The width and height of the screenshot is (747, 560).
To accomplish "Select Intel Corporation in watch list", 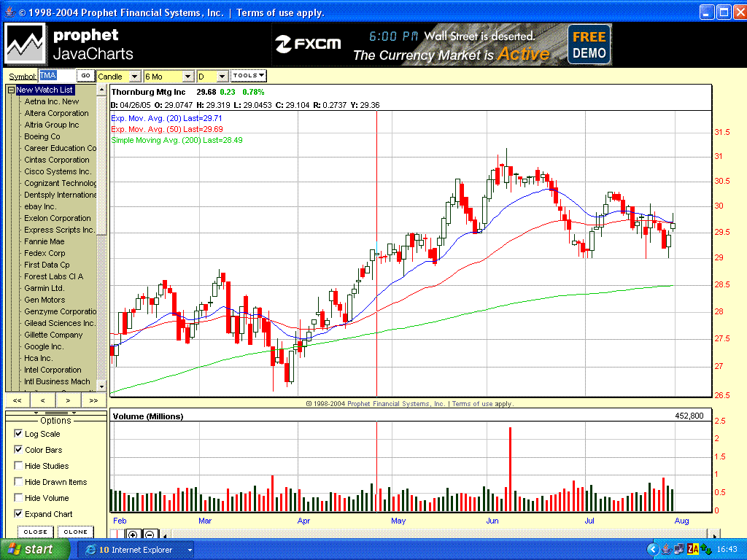I will [x=53, y=370].
